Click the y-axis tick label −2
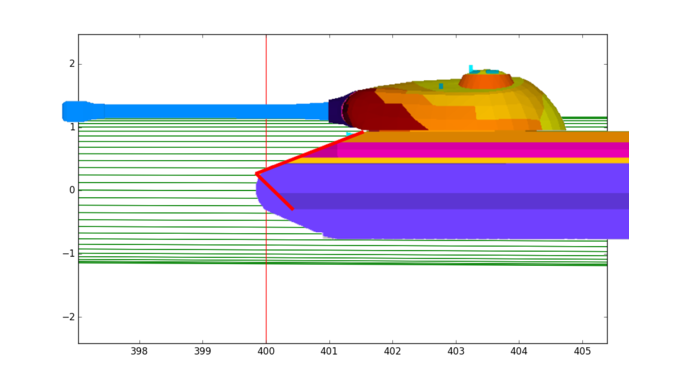This screenshot has height=389, width=691. (68, 317)
